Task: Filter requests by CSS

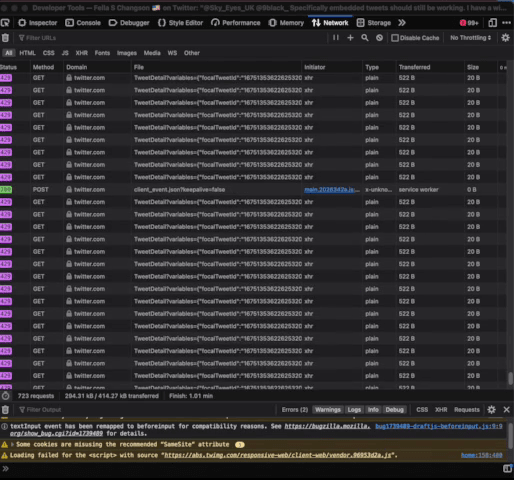Action: pyautogui.click(x=49, y=53)
